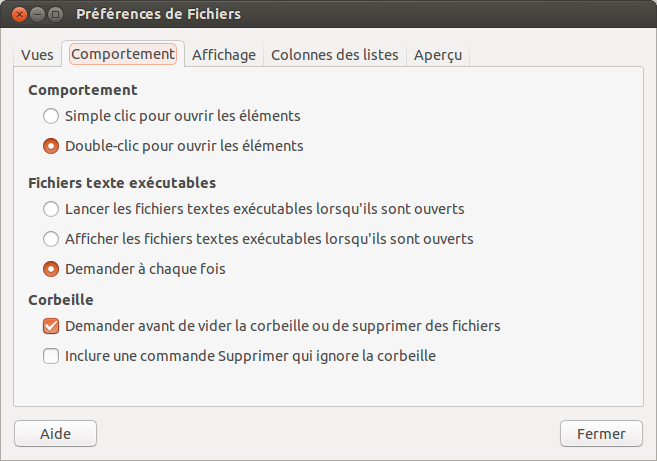Select Lancer les fichiers textes exécutables option

(51, 210)
